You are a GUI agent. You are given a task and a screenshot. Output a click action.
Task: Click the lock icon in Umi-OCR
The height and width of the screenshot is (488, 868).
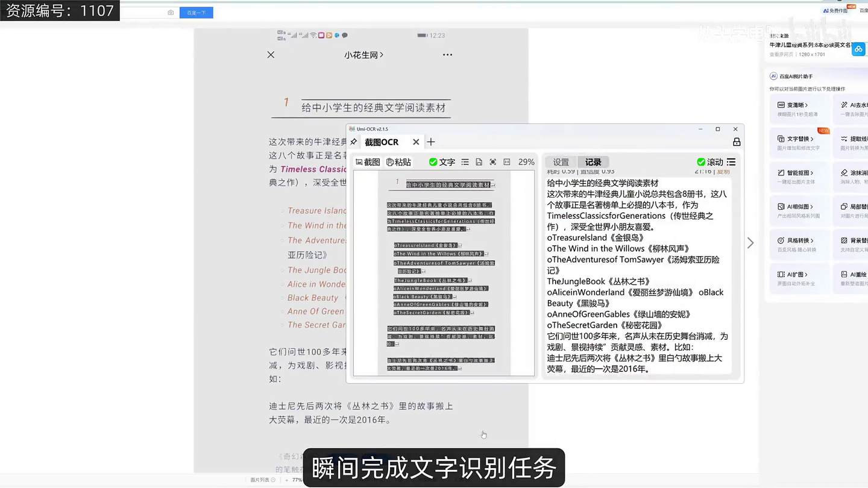click(737, 142)
